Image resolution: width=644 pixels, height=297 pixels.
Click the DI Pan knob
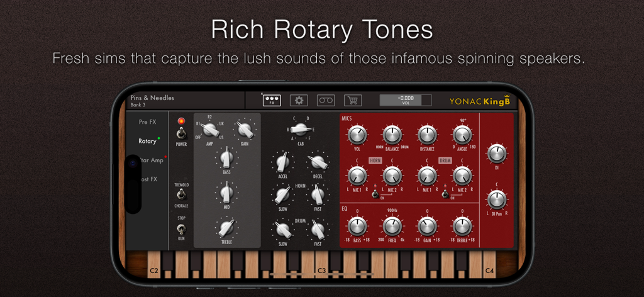coord(497,199)
